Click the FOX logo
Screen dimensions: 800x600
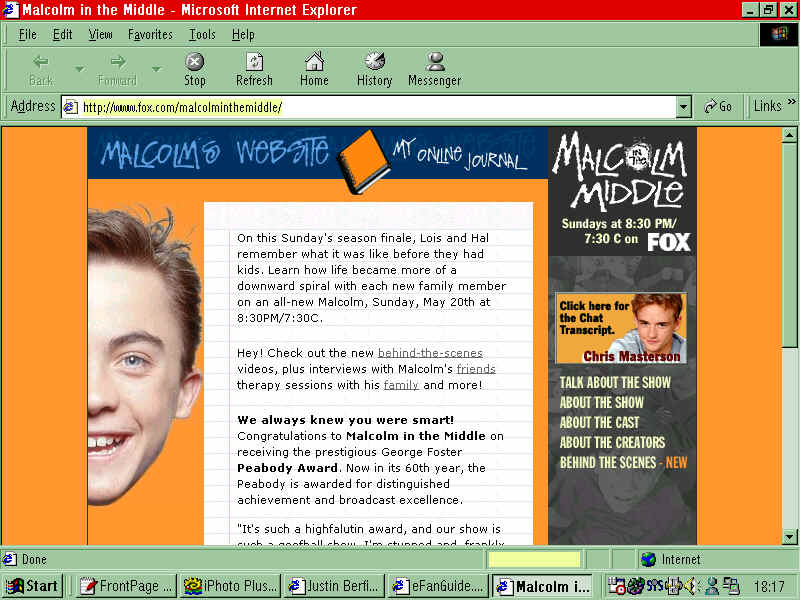pyautogui.click(x=669, y=242)
